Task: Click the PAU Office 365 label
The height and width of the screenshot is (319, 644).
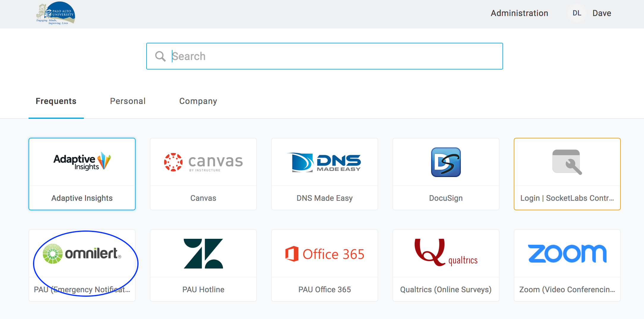Action: (325, 290)
